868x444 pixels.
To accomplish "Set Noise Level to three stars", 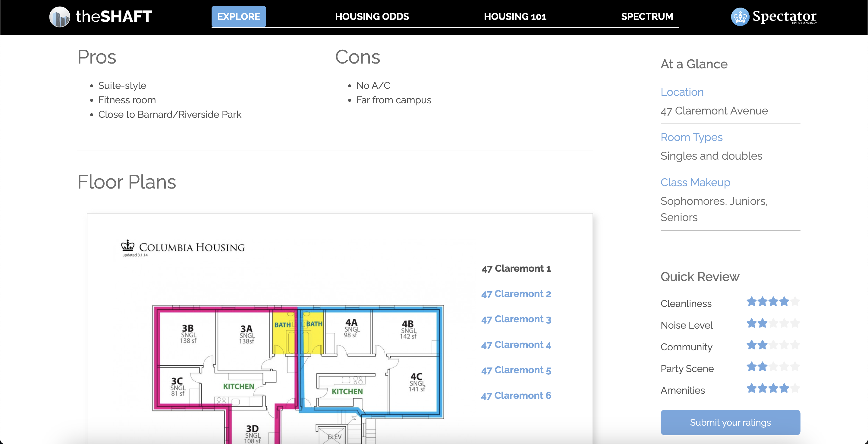I will tap(773, 324).
